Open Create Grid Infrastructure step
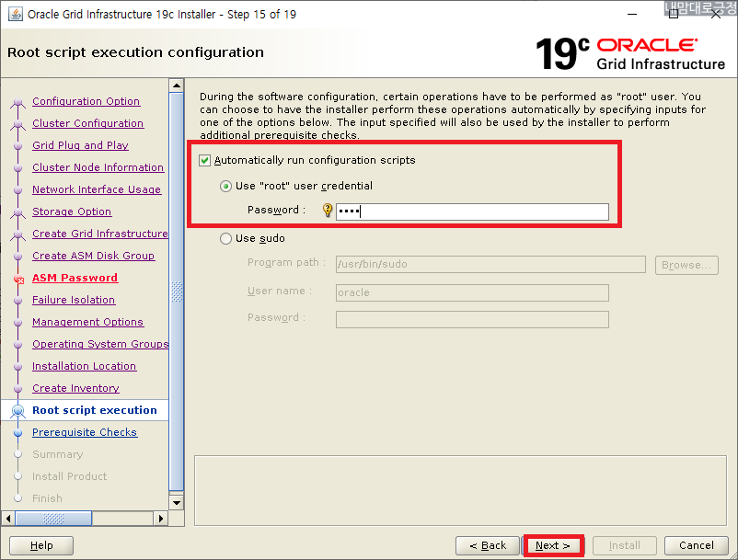 100,234
